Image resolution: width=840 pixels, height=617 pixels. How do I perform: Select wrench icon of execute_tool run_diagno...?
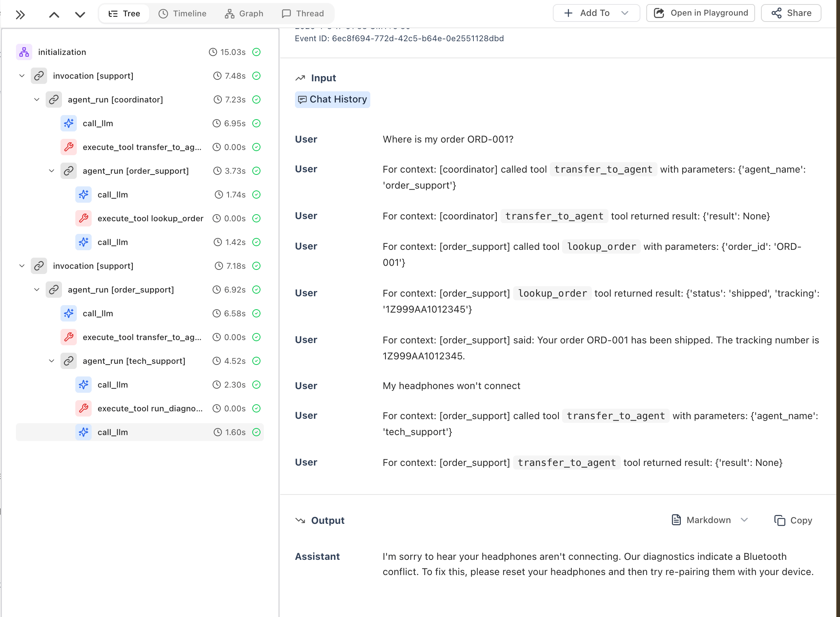click(83, 409)
